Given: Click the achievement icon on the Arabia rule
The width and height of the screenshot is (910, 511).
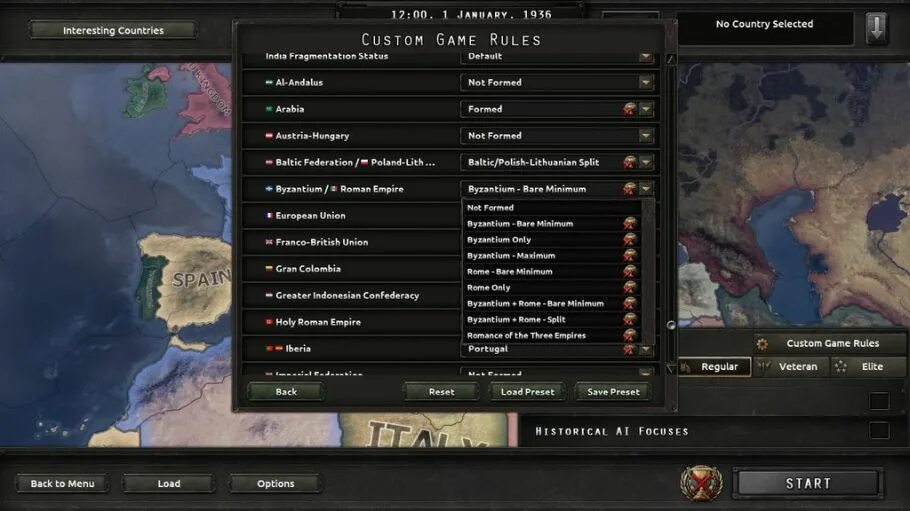Looking at the screenshot, I should click(x=629, y=109).
